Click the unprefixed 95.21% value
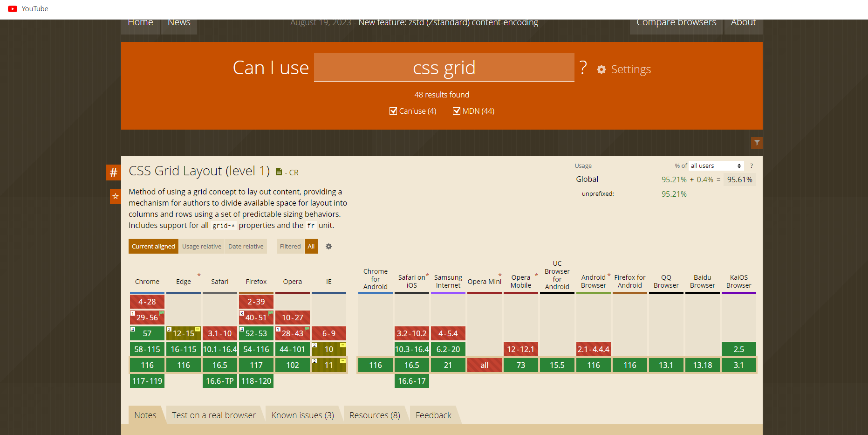This screenshot has height=435, width=868. pyautogui.click(x=674, y=194)
